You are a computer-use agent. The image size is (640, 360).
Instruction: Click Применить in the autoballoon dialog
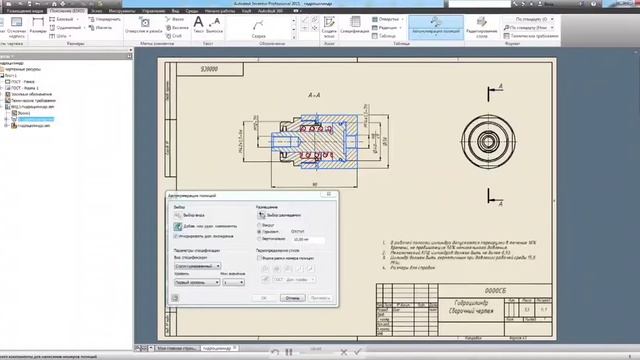[x=320, y=298]
